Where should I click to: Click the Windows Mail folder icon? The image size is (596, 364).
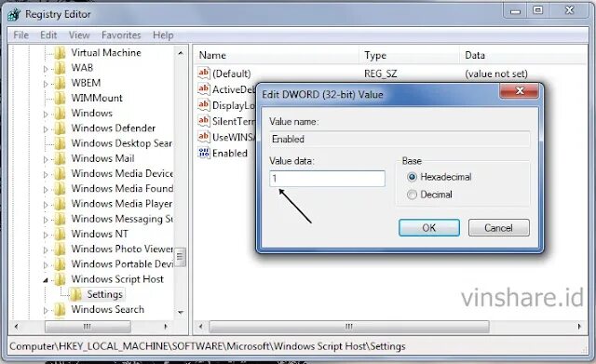click(60, 158)
